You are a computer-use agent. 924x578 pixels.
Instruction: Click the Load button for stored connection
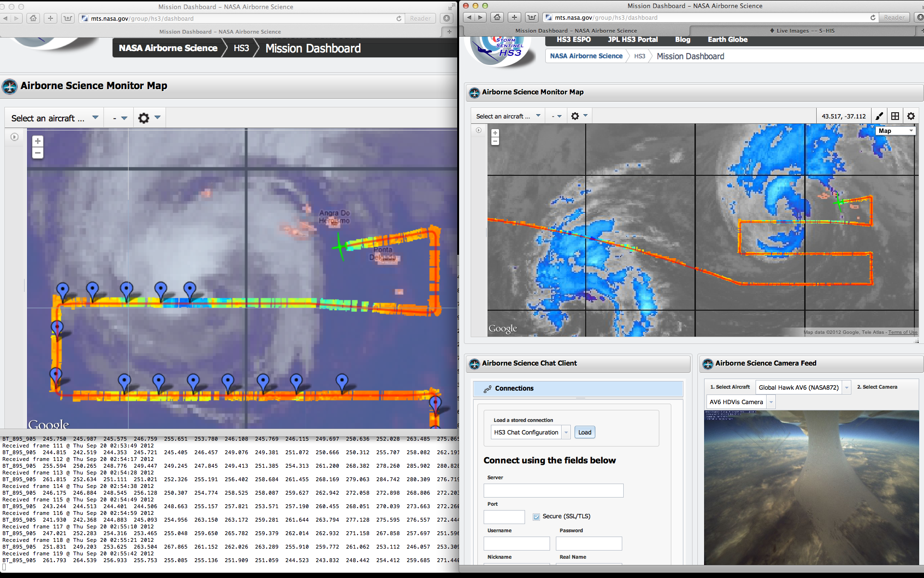pos(585,433)
